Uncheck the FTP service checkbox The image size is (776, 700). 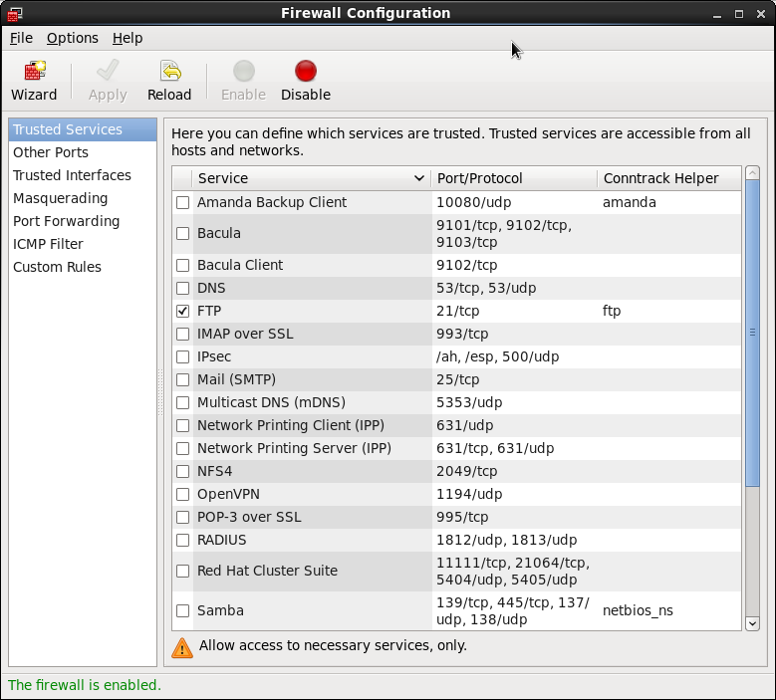coord(183,311)
